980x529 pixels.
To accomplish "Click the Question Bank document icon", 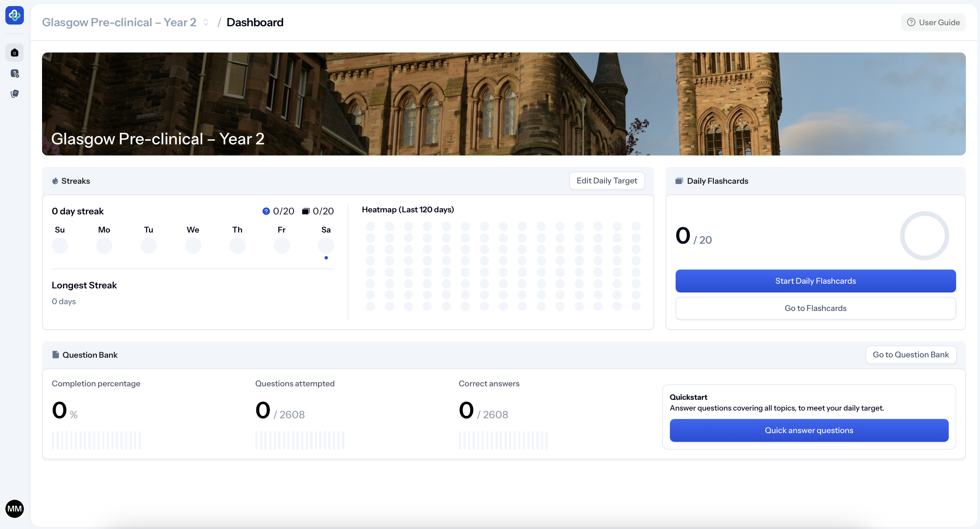I will [x=55, y=355].
